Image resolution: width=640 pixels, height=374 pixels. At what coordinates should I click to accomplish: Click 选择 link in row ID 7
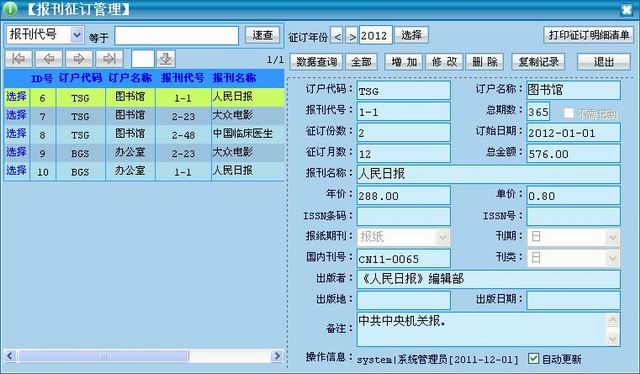[x=16, y=116]
